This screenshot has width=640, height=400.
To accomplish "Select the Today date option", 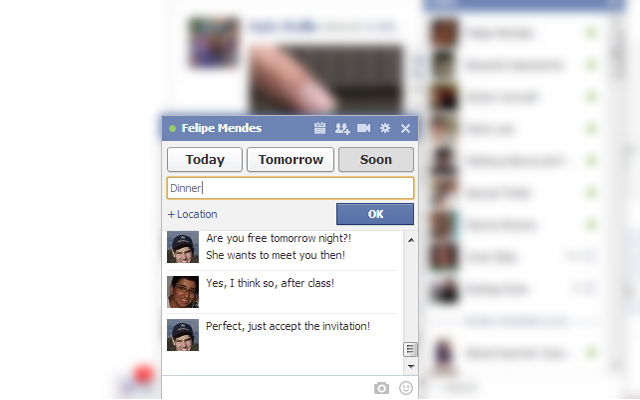I will click(205, 160).
